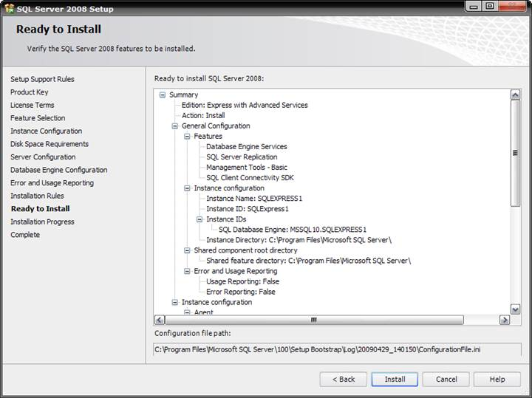The width and height of the screenshot is (532, 398).
Task: Open Help for this setup page
Action: (497, 379)
